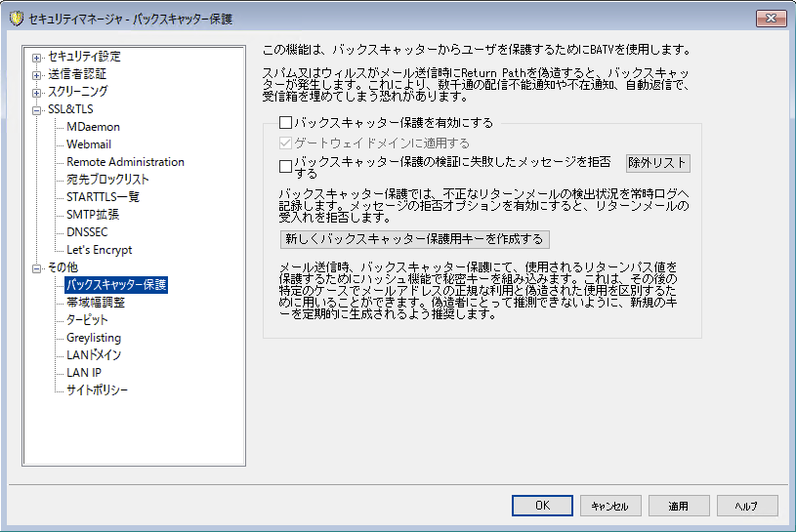Open ヘルプ button
Image resolution: width=796 pixels, height=532 pixels.
747,506
